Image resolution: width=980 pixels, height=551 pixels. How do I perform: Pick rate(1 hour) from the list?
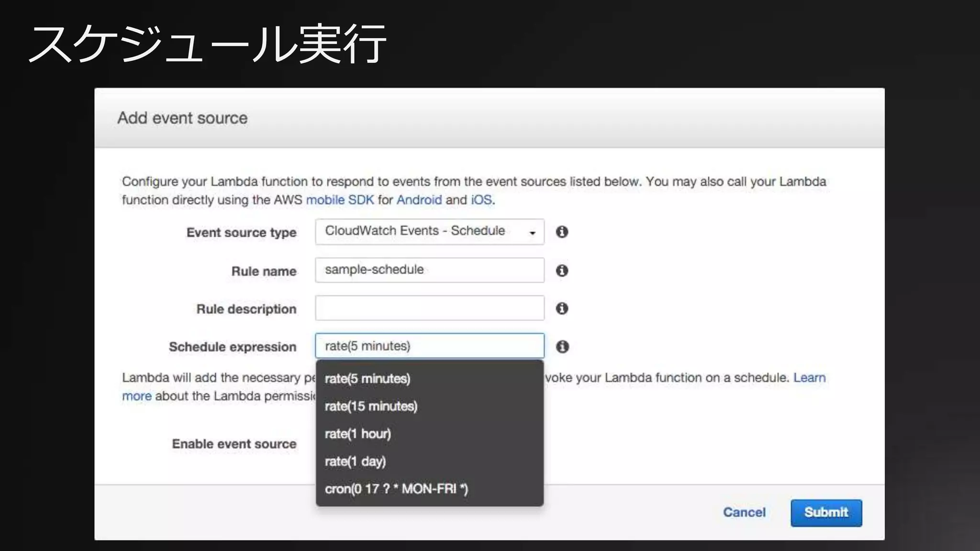(357, 434)
